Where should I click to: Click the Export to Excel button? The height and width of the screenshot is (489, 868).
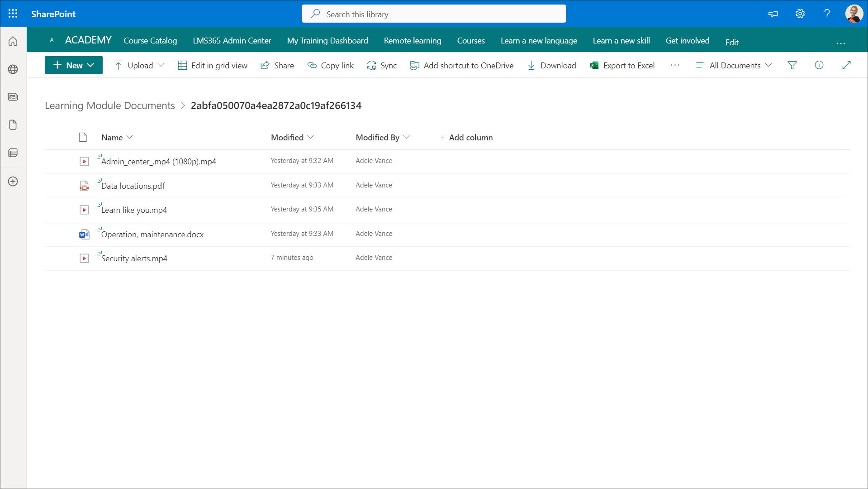622,65
